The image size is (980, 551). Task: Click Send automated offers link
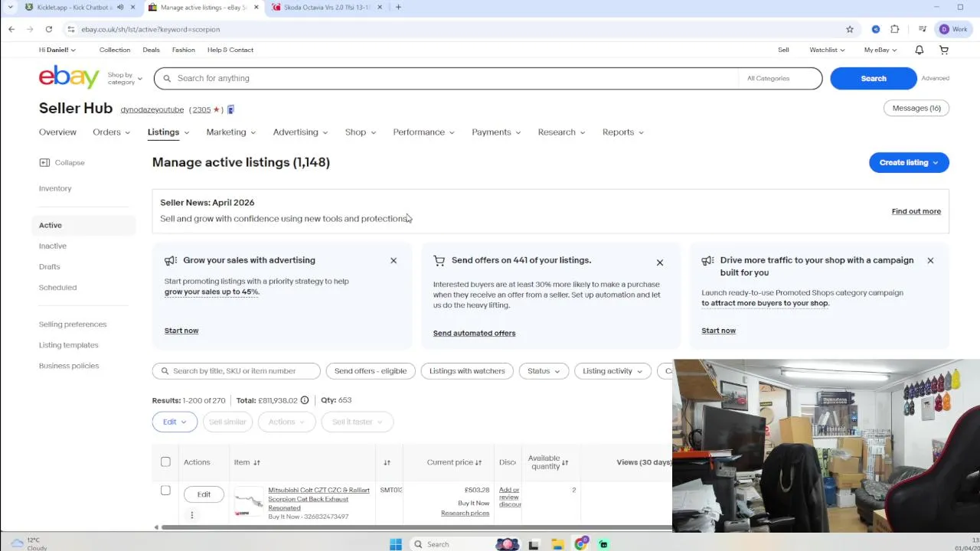click(x=474, y=333)
